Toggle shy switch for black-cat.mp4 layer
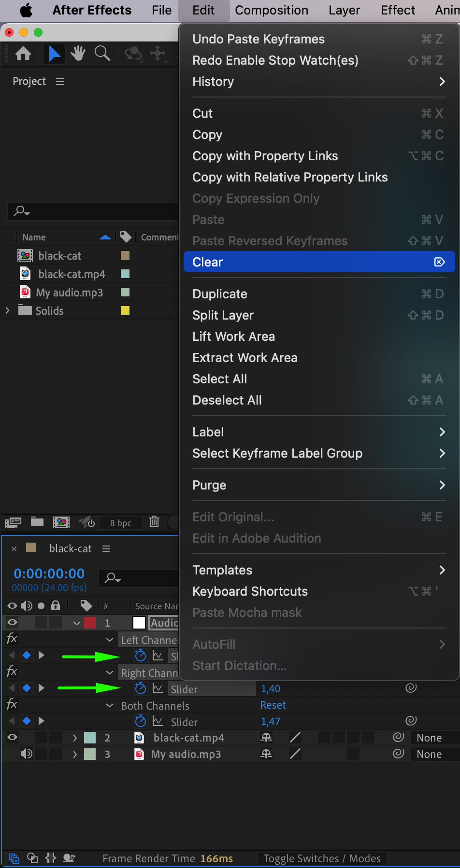Viewport: 460px width, 868px height. point(266,737)
